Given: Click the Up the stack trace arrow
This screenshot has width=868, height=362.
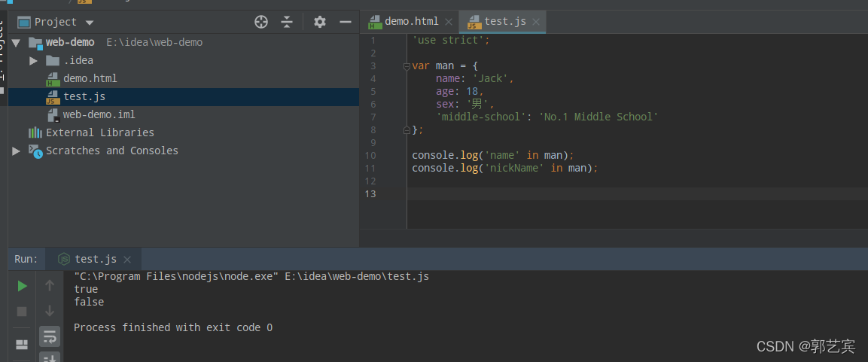Looking at the screenshot, I should pyautogui.click(x=50, y=286).
